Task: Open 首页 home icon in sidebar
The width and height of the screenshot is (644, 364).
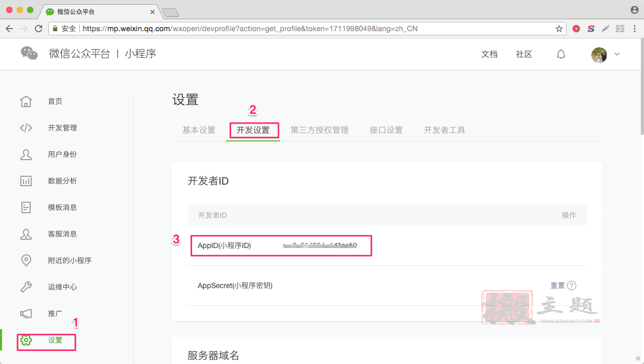Action: coord(26,101)
